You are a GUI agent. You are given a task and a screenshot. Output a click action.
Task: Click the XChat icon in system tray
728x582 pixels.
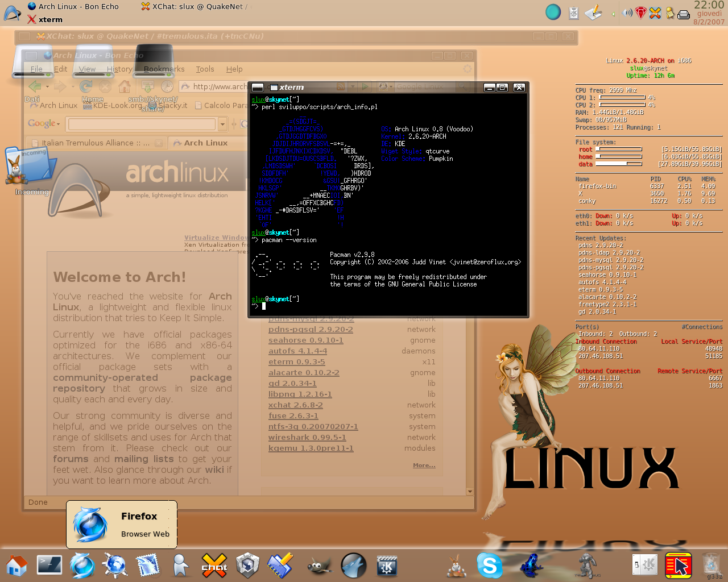click(x=655, y=13)
